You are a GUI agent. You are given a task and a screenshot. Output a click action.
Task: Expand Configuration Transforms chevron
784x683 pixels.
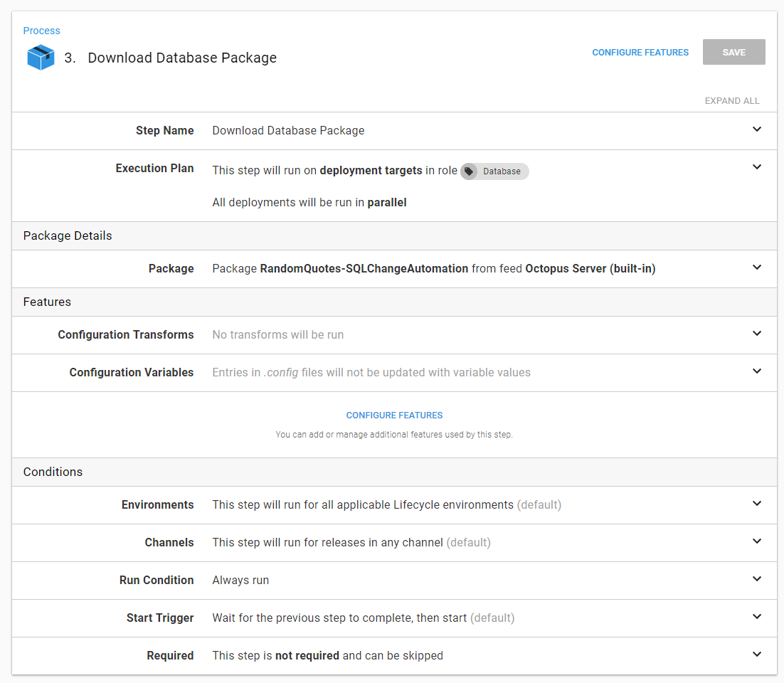(756, 334)
